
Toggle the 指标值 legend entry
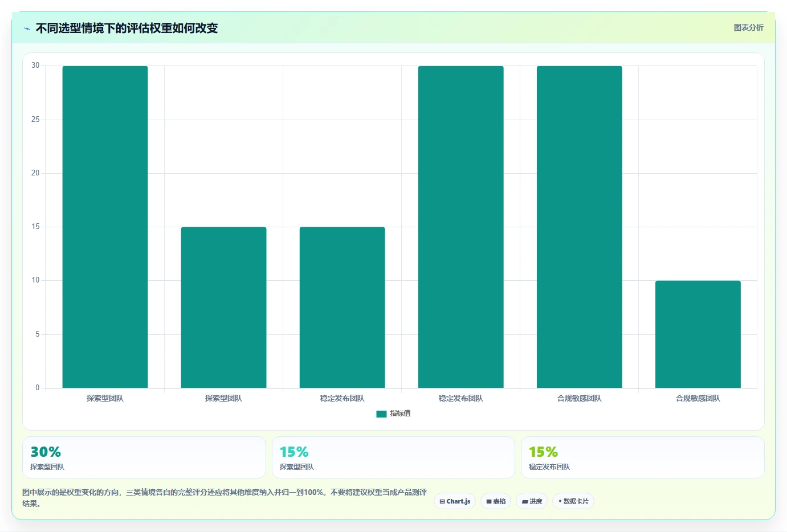pos(393,414)
